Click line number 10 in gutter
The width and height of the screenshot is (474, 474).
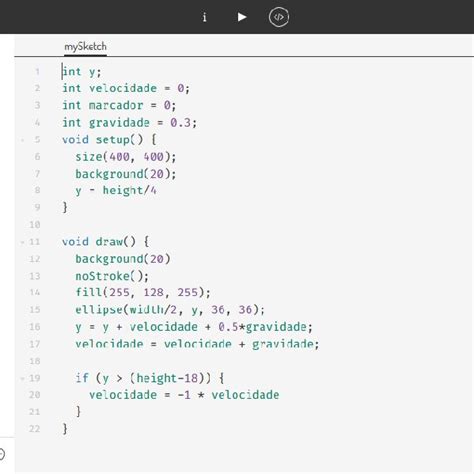(x=35, y=225)
